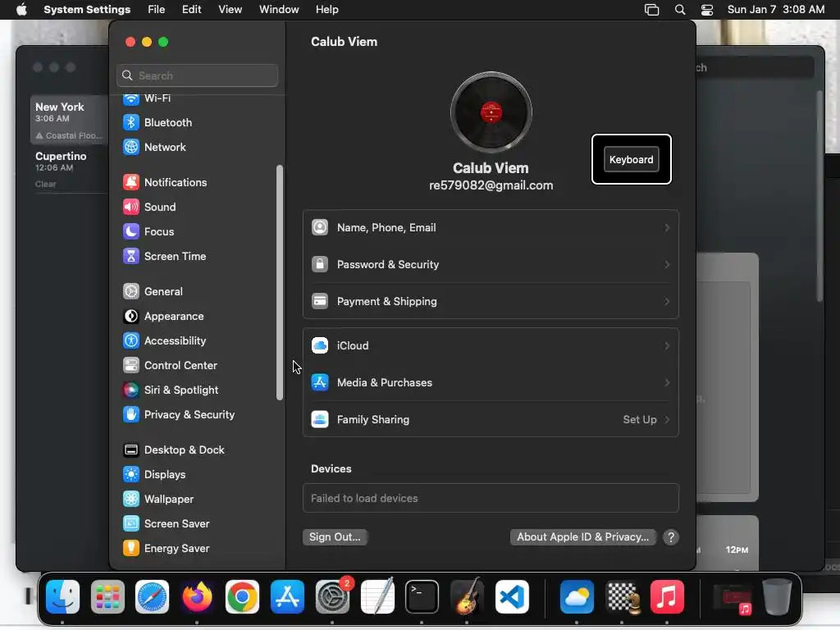Open Wallpaper settings
This screenshot has height=630, width=840.
point(158,500)
